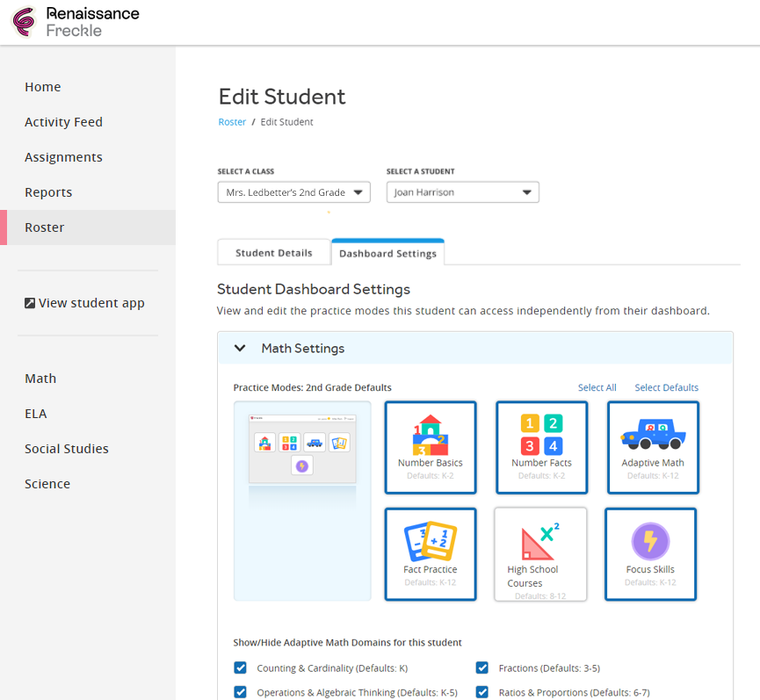Uncheck Counting & Cardinality checkbox
Viewport: 760px width, 700px height.
pyautogui.click(x=240, y=668)
